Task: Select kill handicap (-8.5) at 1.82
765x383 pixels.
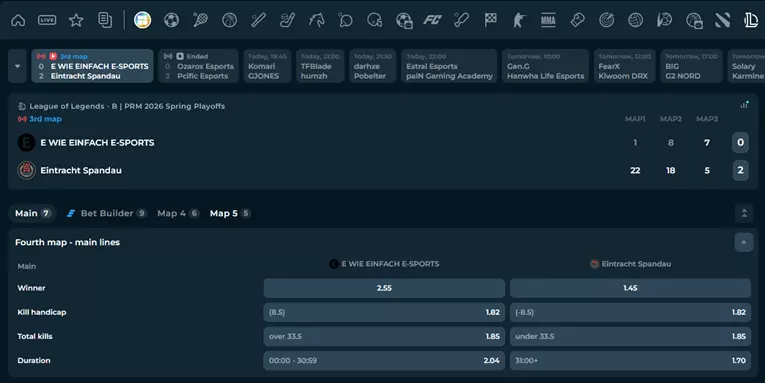Action: (630, 312)
